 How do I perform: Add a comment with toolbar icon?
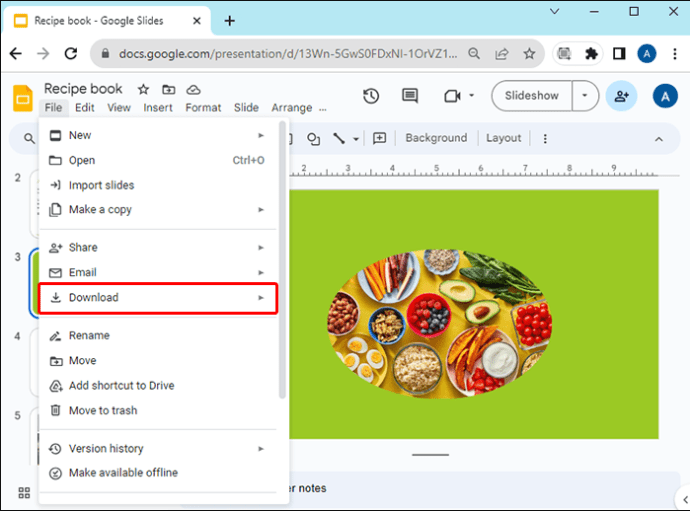(379, 139)
